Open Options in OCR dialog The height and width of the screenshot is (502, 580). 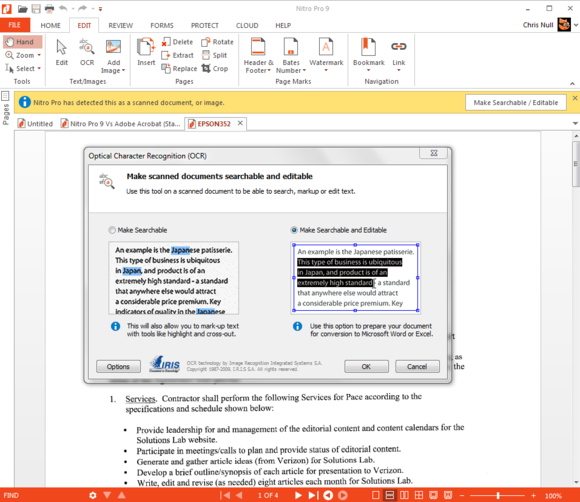click(x=118, y=366)
